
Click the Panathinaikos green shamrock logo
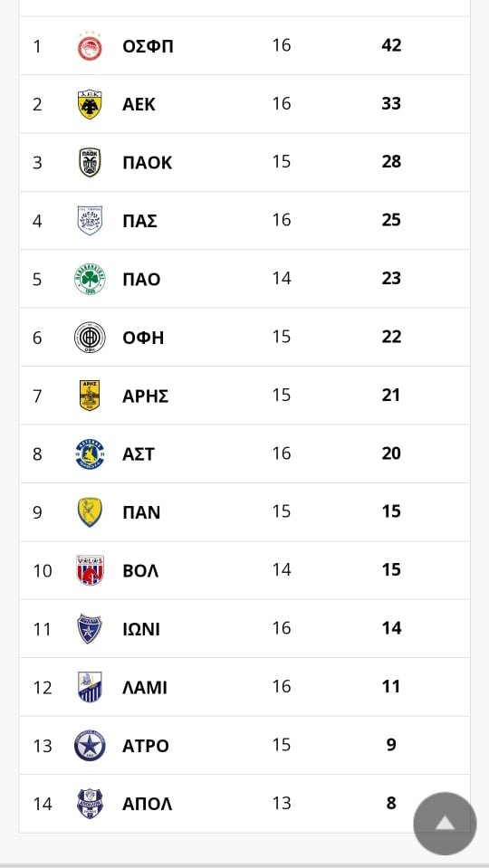tap(90, 279)
